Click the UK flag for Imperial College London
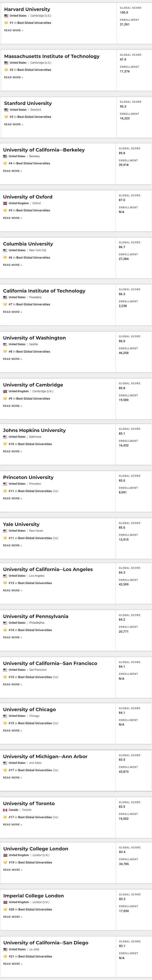152x980 pixels. pyautogui.click(x=5, y=902)
